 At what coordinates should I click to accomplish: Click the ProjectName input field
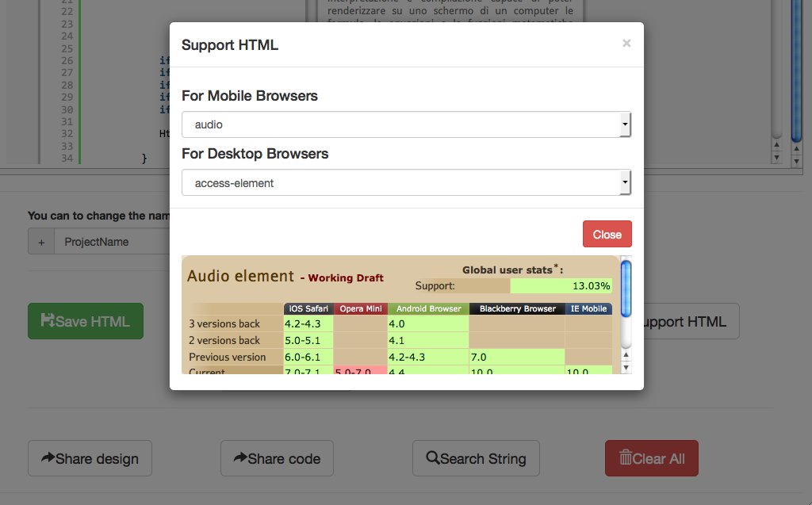click(x=112, y=242)
